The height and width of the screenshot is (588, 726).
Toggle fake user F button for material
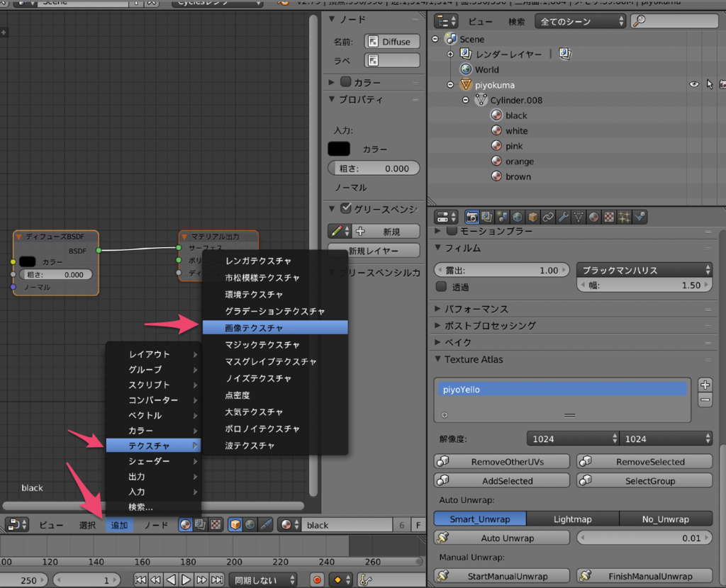418,525
